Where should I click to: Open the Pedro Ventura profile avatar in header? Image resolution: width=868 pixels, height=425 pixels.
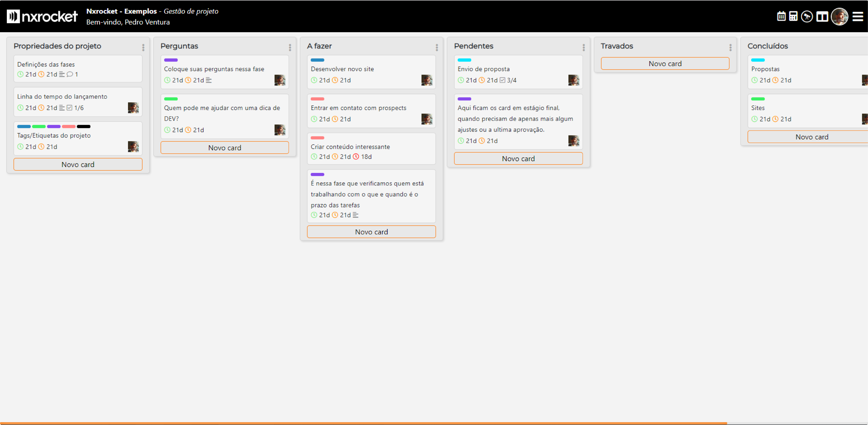tap(839, 16)
